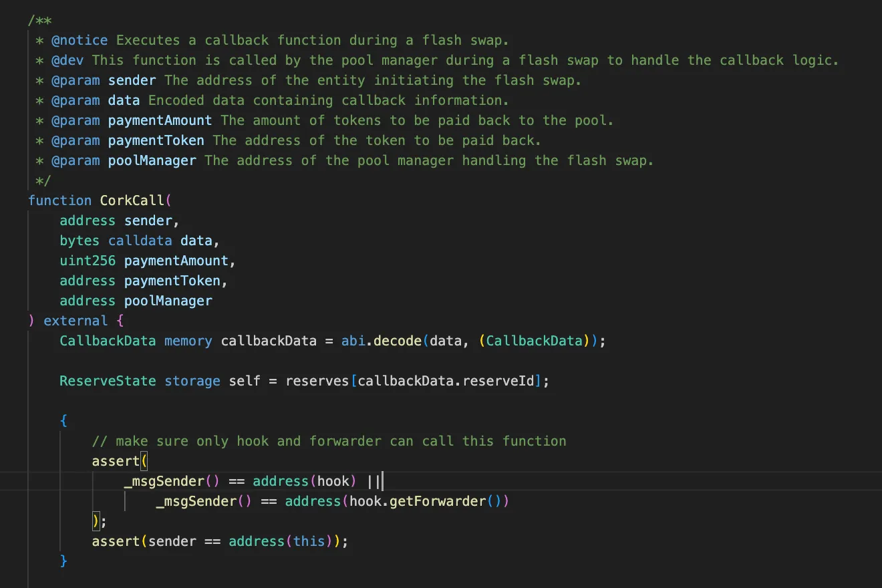This screenshot has width=882, height=588.
Task: Click the 'make sure only hook' comment
Action: [x=329, y=441]
